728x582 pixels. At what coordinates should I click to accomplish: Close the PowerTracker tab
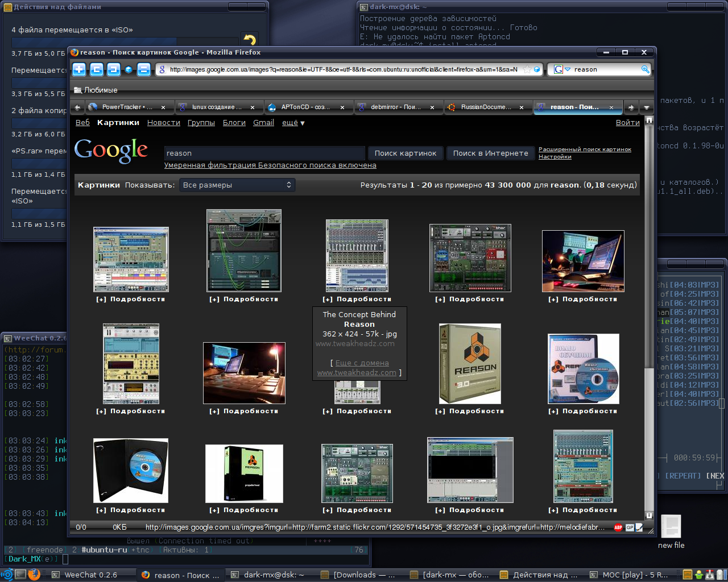point(163,107)
